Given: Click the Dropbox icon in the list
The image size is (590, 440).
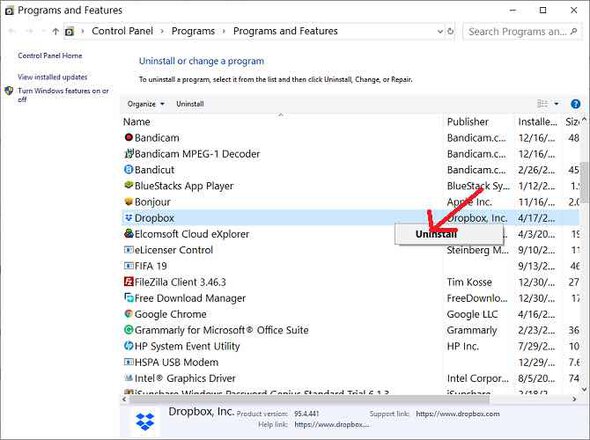Looking at the screenshot, I should tap(129, 218).
